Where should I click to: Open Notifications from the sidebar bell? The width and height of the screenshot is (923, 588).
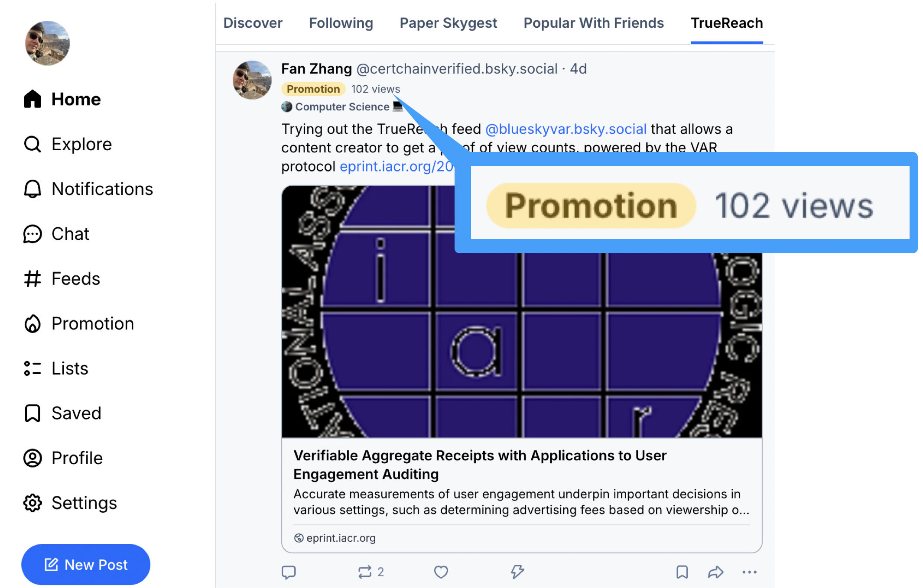point(102,189)
